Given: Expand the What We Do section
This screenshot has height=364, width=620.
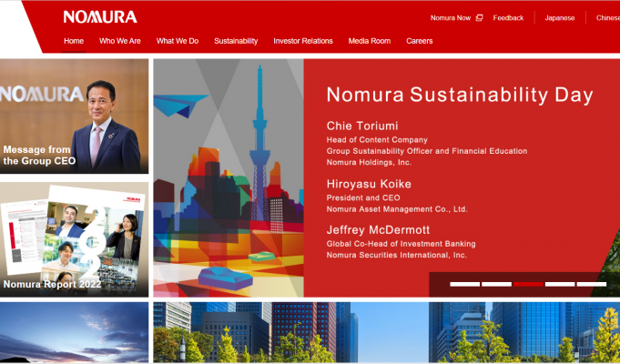Looking at the screenshot, I should [178, 41].
